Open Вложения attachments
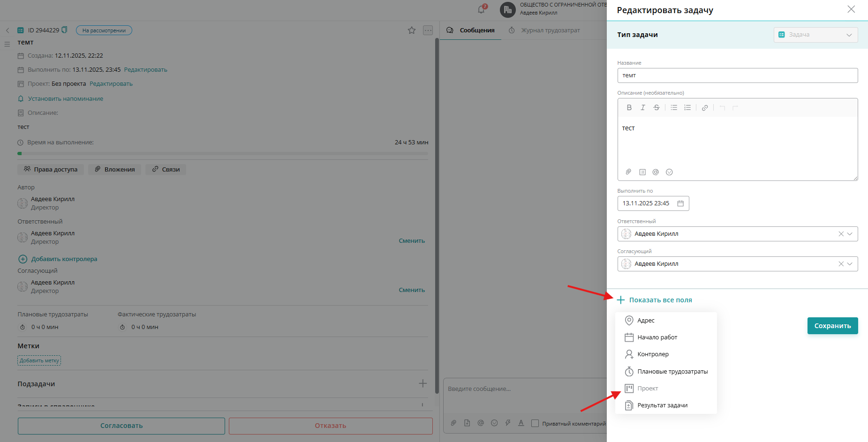The image size is (868, 442). (x=114, y=169)
